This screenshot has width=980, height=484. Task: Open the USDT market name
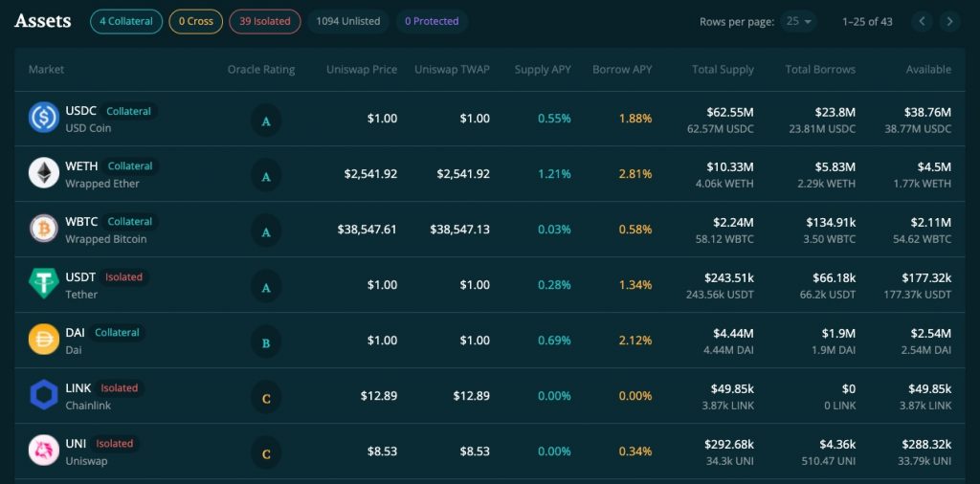pyautogui.click(x=80, y=276)
